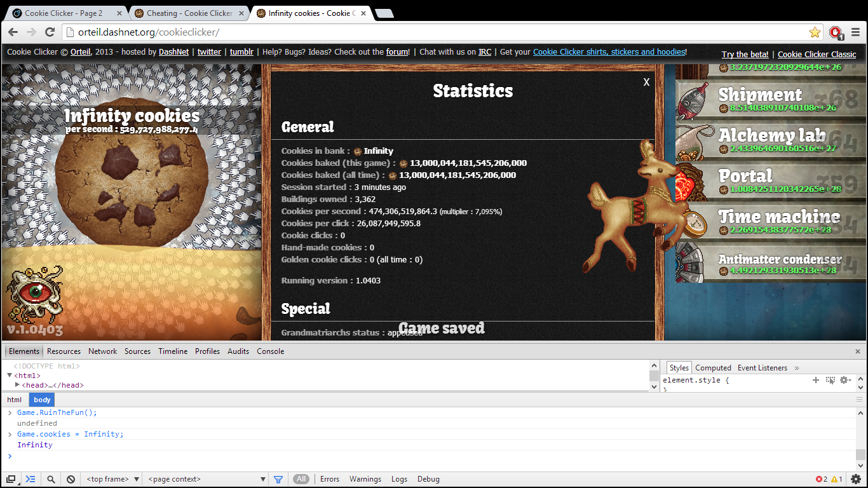The width and height of the screenshot is (868, 488).
Task: Open the DashNet link
Action: [x=173, y=52]
